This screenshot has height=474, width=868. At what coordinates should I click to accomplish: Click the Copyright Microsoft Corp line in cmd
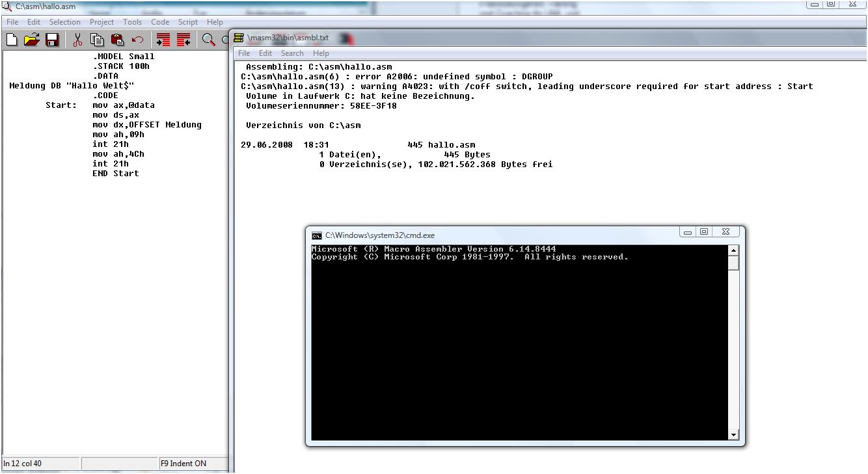coord(470,257)
